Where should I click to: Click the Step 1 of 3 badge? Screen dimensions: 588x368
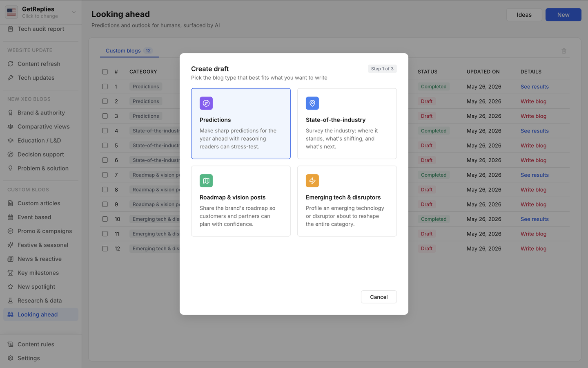coord(382,69)
